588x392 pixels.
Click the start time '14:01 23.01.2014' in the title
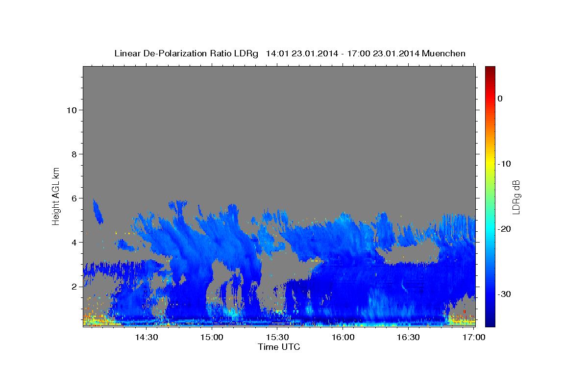(x=302, y=53)
